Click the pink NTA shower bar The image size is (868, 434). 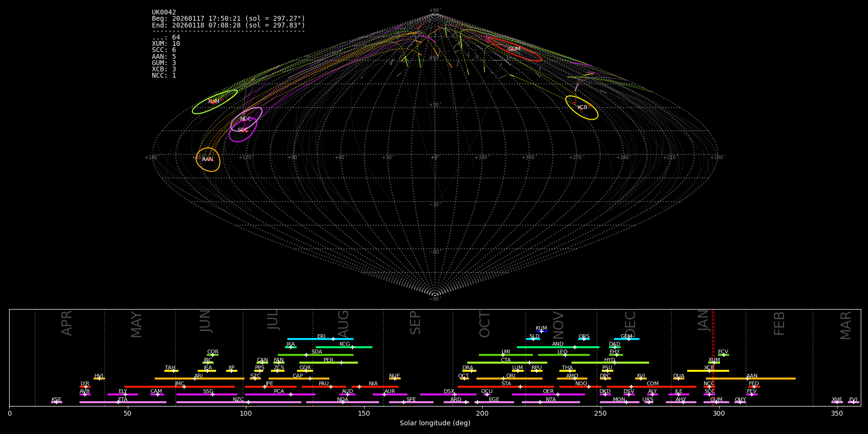551,402
